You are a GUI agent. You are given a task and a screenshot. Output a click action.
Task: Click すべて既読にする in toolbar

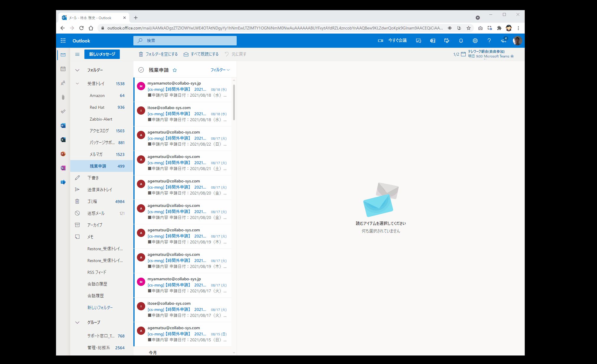(201, 54)
